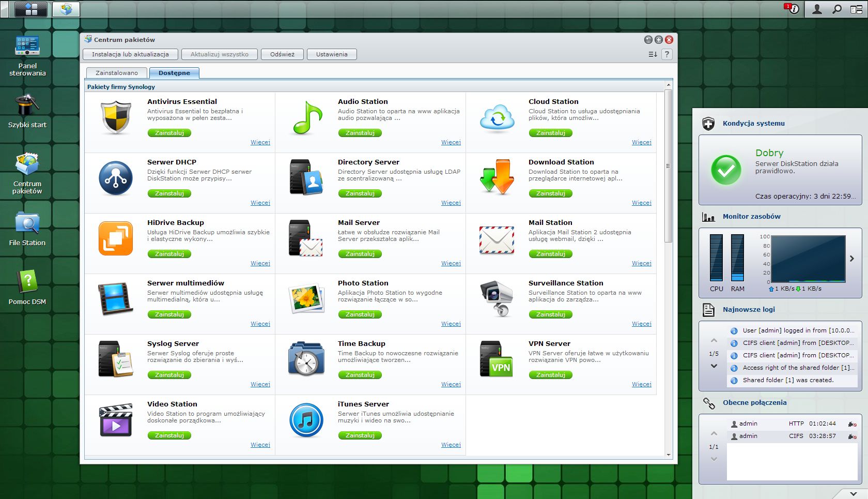The height and width of the screenshot is (499, 868).
Task: Click the VPN Server icon
Action: [x=497, y=358]
